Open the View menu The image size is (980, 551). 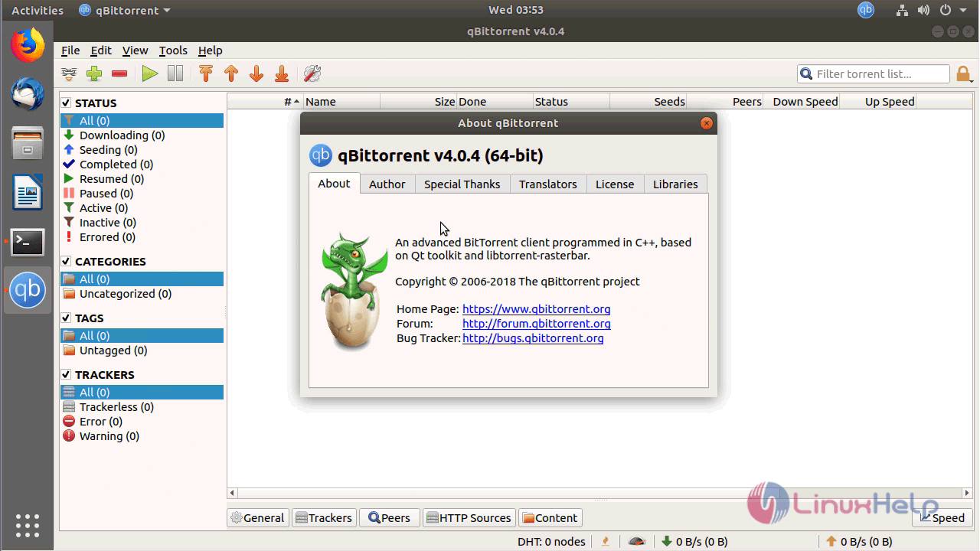tap(135, 51)
